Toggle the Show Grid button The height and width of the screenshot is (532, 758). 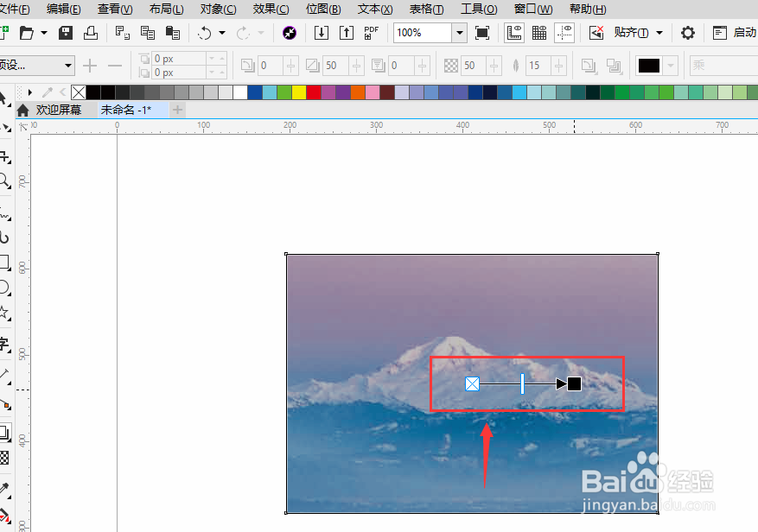pos(539,33)
